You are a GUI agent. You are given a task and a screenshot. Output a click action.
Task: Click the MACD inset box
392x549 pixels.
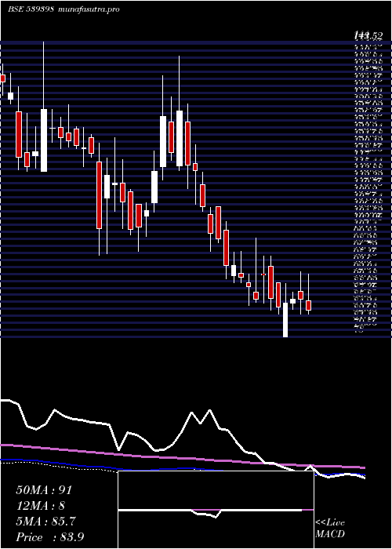coord(216,510)
